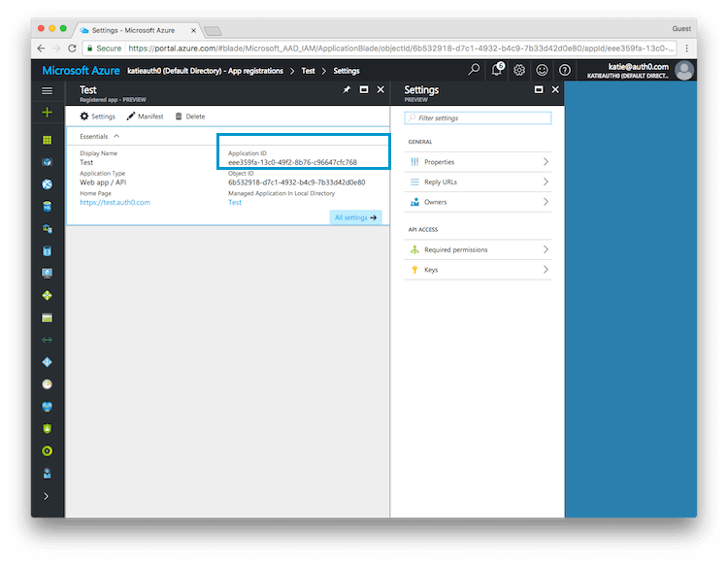The image size is (728, 562).
Task: Focus the Filter settings input
Action: point(478,118)
